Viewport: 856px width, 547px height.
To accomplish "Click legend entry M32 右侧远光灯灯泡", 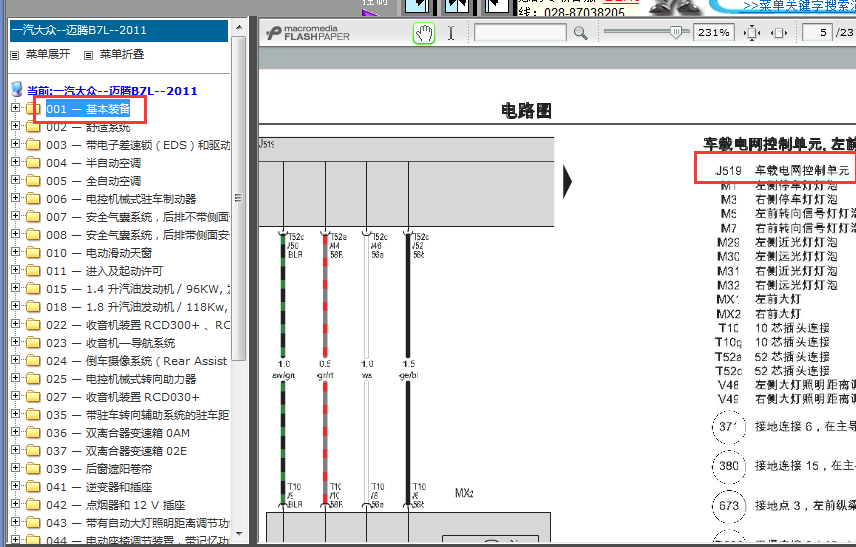I will [777, 285].
